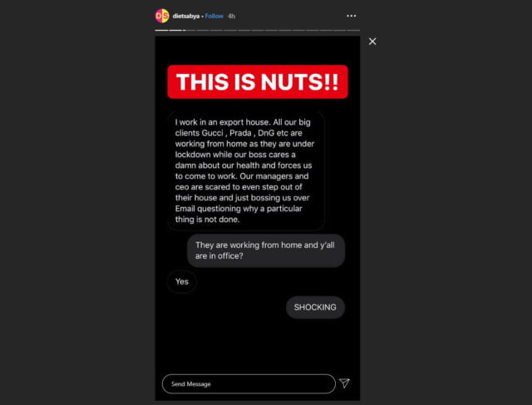Click the SHOCKING message bubble
532x405 pixels.
click(315, 308)
